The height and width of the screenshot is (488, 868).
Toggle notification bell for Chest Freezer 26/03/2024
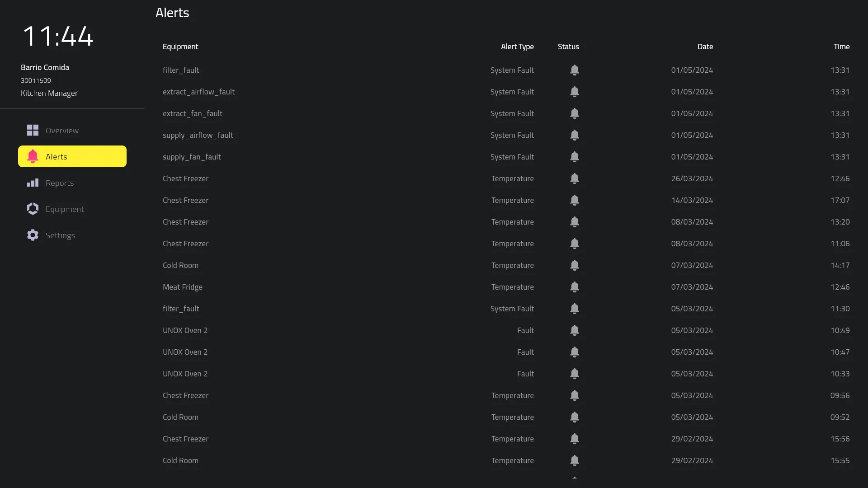click(574, 178)
